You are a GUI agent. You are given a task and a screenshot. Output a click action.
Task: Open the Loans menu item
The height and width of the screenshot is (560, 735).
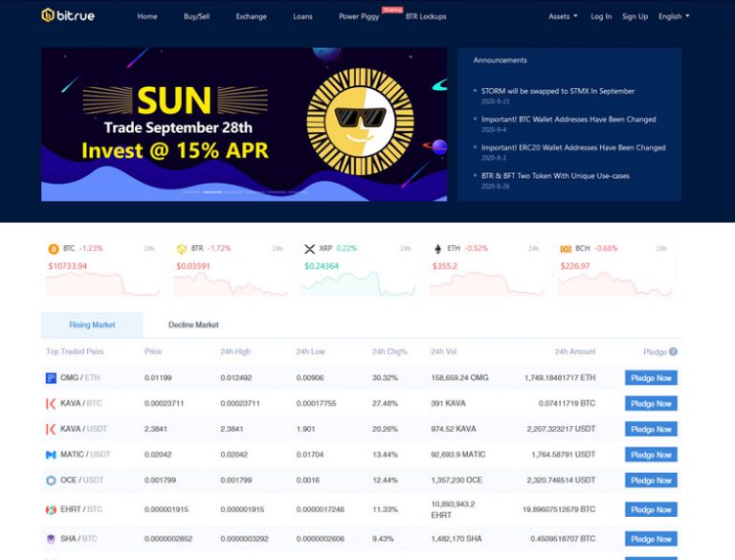[302, 16]
